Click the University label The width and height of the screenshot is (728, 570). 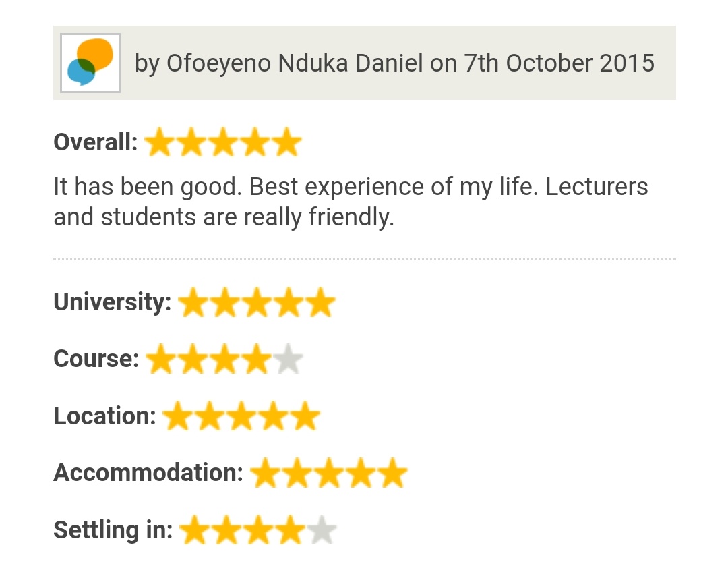click(x=112, y=302)
